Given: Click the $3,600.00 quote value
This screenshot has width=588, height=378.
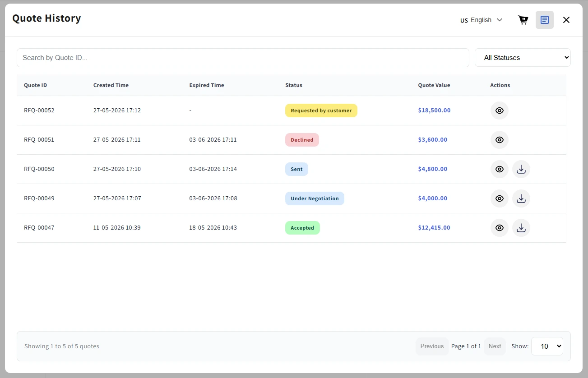Looking at the screenshot, I should tap(433, 140).
